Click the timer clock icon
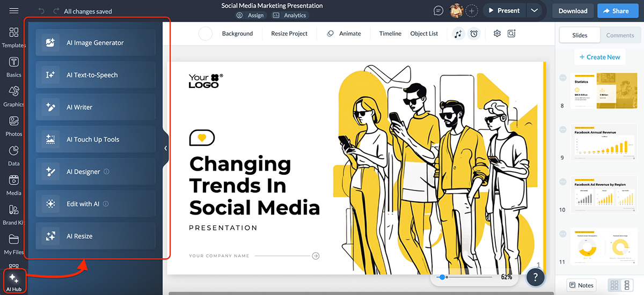This screenshot has height=295, width=644. click(474, 34)
